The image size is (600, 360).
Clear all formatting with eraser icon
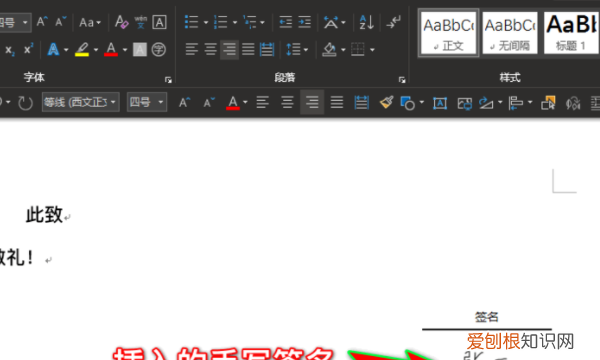[x=122, y=22]
